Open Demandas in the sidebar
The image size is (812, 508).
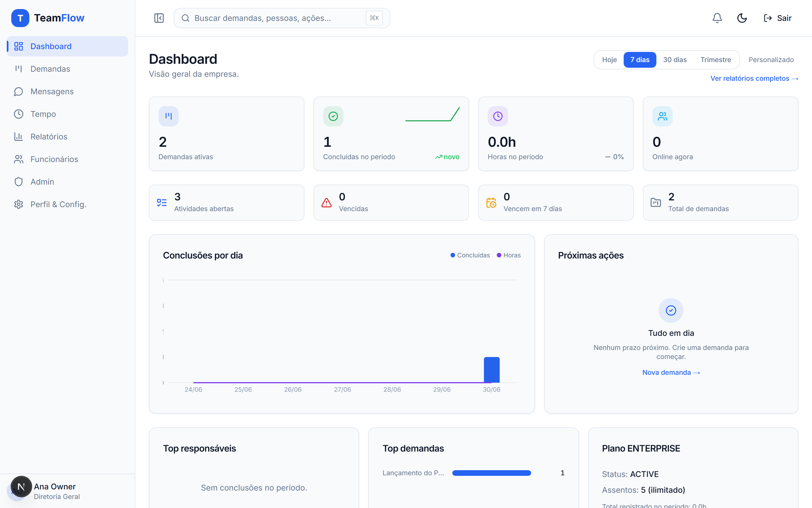click(x=67, y=69)
